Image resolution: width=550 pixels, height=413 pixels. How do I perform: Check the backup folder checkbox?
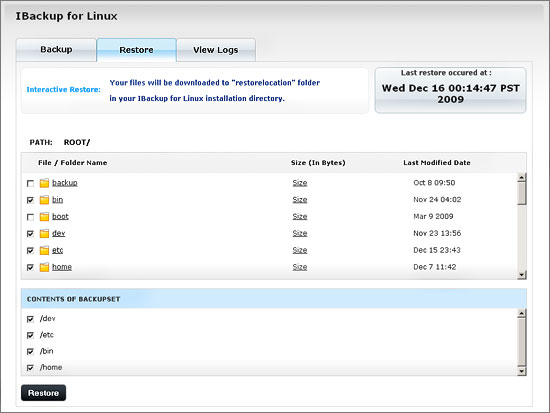point(31,184)
